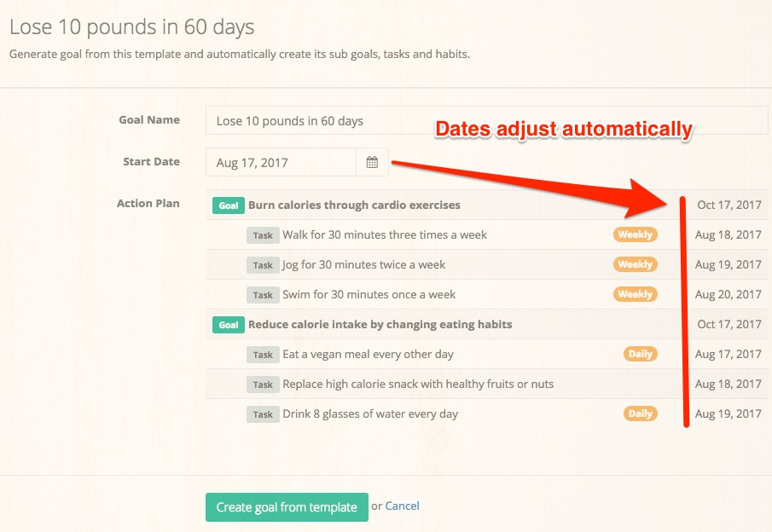Select the Reduce calorie intake goal row
This screenshot has width=772, height=532.
(380, 325)
